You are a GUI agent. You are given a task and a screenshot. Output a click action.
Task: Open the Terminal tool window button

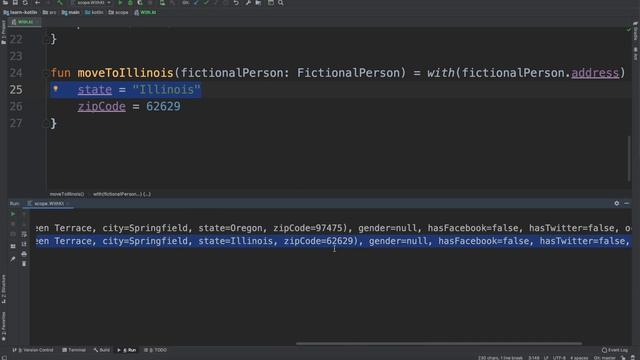[74, 350]
